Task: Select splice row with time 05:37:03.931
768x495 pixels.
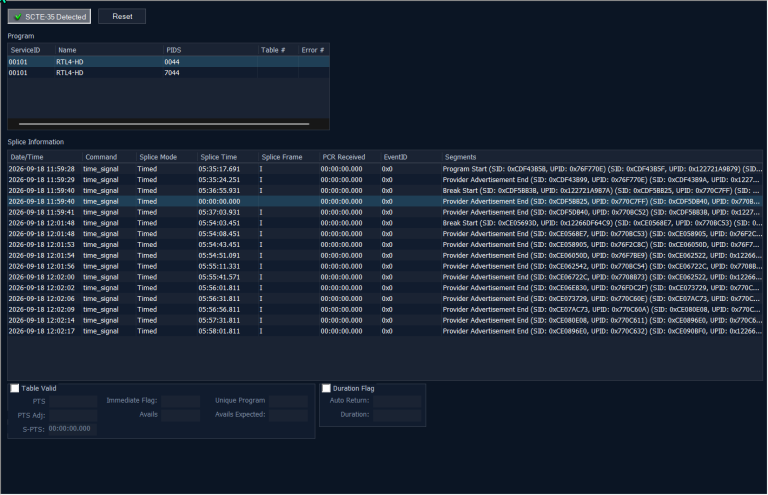Action: pyautogui.click(x=385, y=212)
